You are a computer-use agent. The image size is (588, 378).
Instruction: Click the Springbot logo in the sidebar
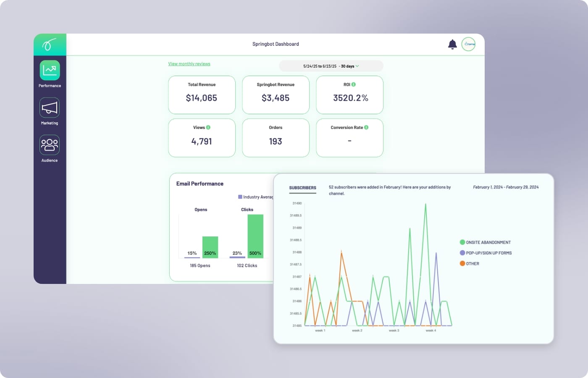coord(50,45)
